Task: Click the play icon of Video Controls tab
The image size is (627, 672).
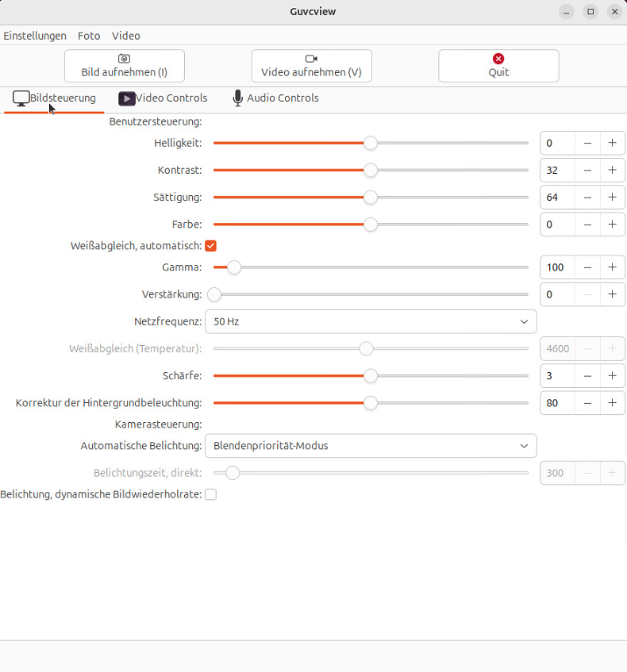Action: pos(126,98)
